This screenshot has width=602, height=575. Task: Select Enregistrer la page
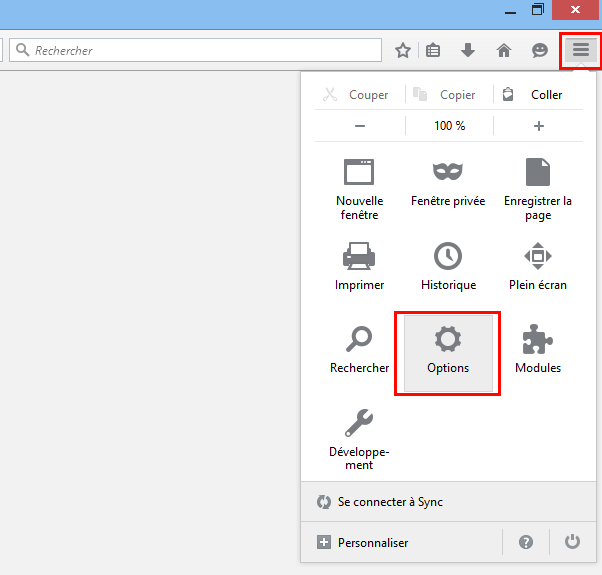point(538,189)
